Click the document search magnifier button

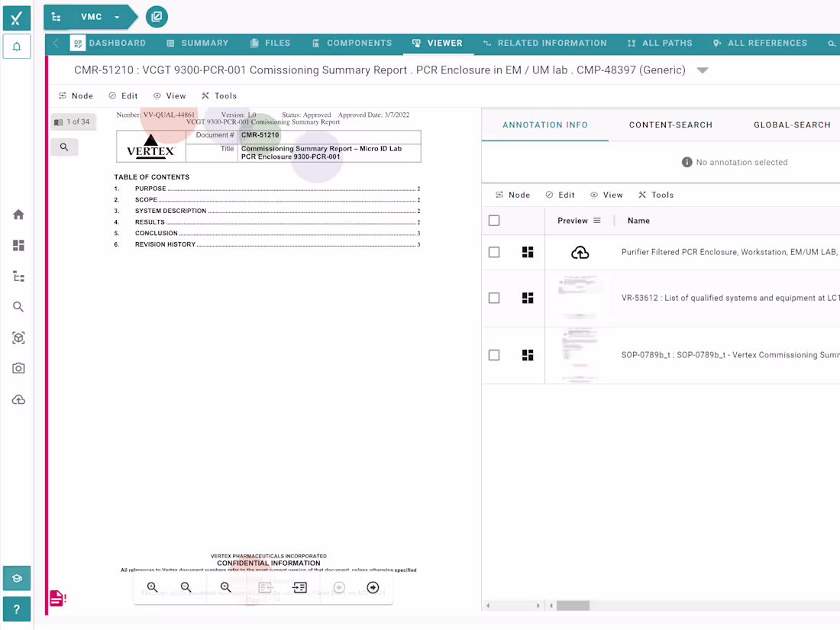[64, 147]
